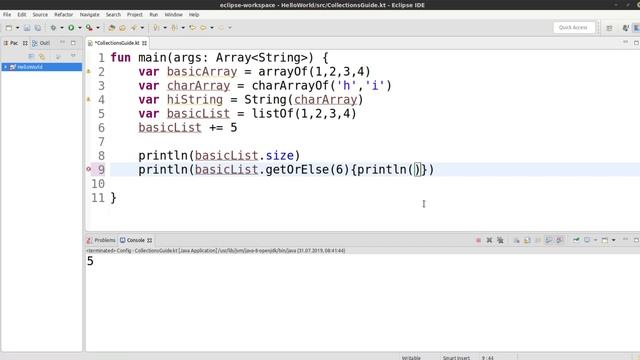Open the File menu
The height and width of the screenshot is (360, 640).
[7, 15]
